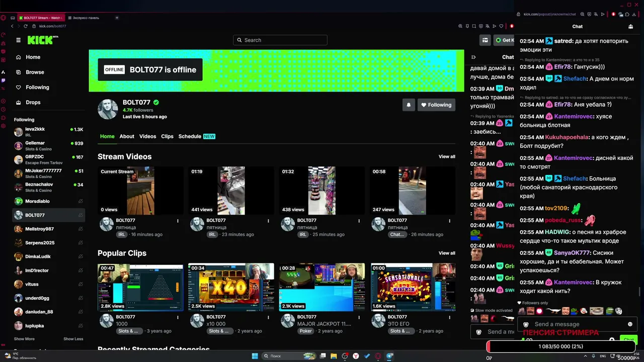Click View all for Stream Videos
Image resolution: width=644 pixels, height=362 pixels.
[447, 157]
